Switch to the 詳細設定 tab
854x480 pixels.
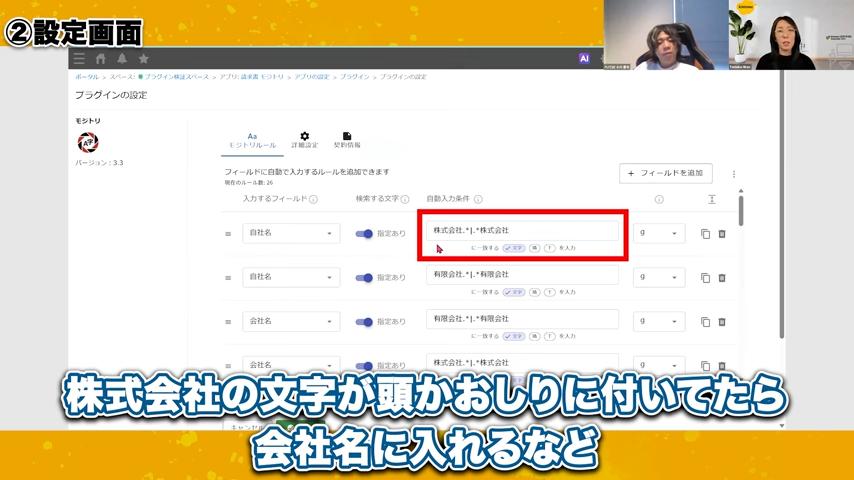(304, 141)
